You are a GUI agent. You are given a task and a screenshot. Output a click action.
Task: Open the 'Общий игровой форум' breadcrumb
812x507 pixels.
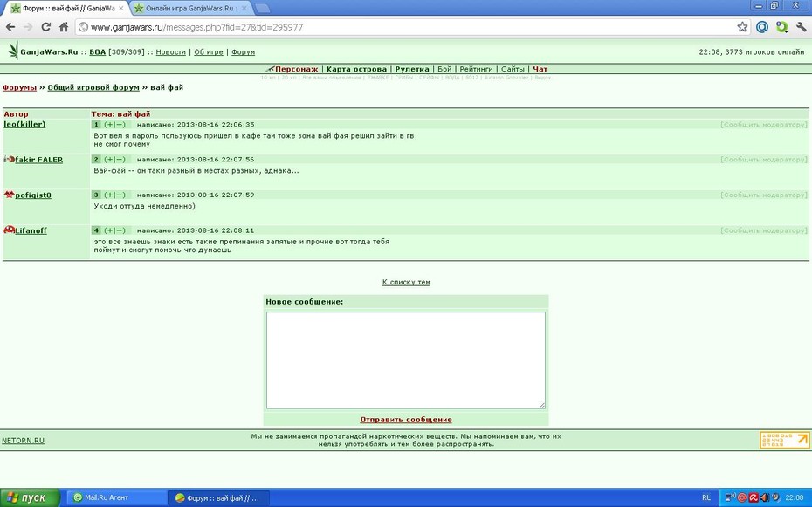click(93, 87)
